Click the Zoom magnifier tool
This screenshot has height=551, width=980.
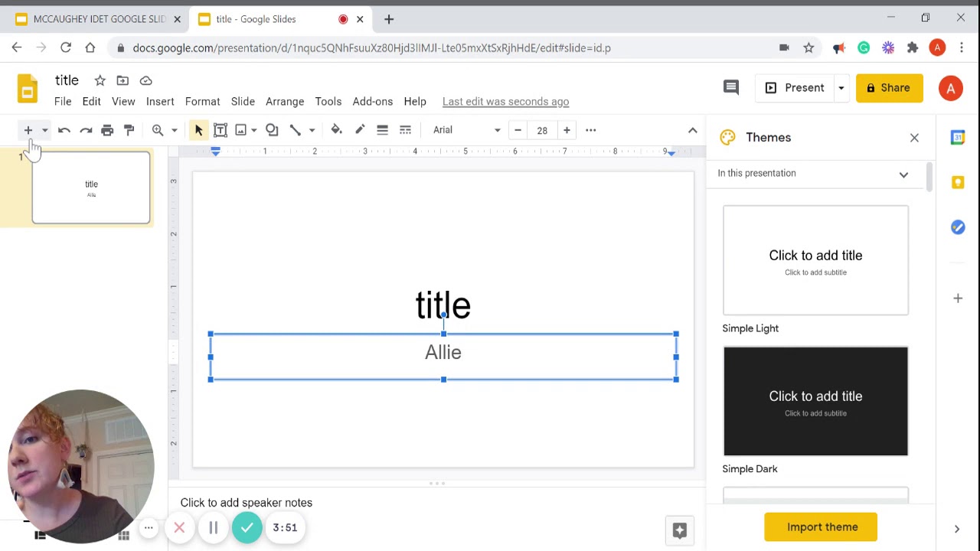pyautogui.click(x=158, y=130)
